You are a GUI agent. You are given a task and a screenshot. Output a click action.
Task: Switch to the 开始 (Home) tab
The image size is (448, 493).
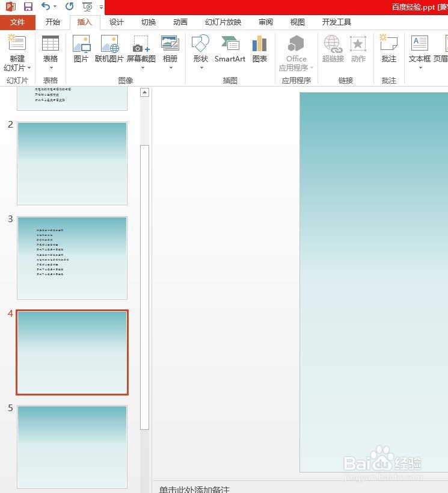[x=52, y=22]
